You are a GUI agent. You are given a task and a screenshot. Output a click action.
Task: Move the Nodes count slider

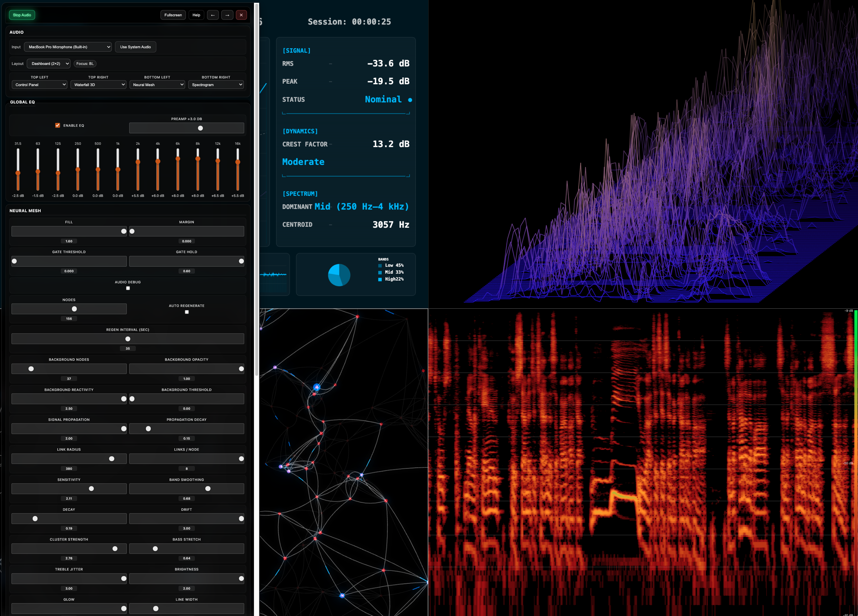[x=74, y=309]
